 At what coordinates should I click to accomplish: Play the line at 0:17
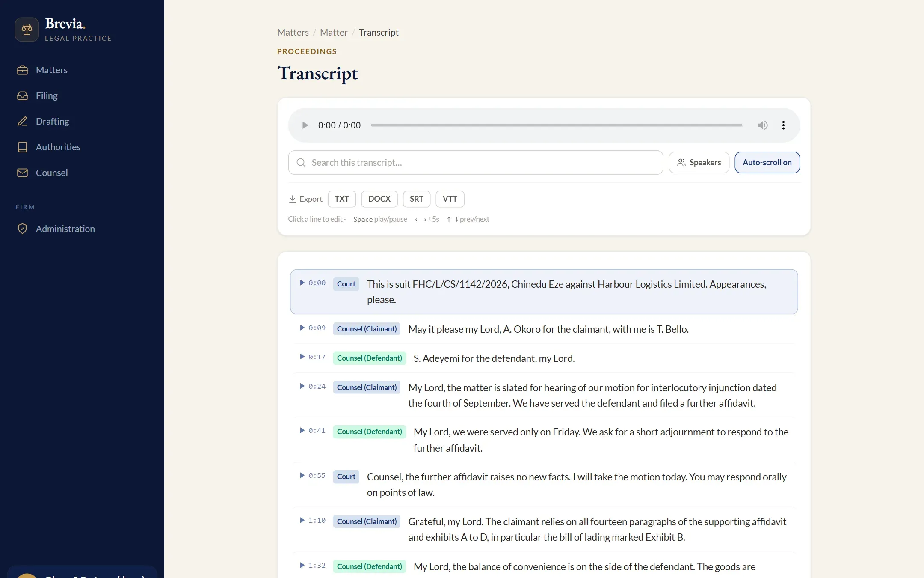pos(302,357)
